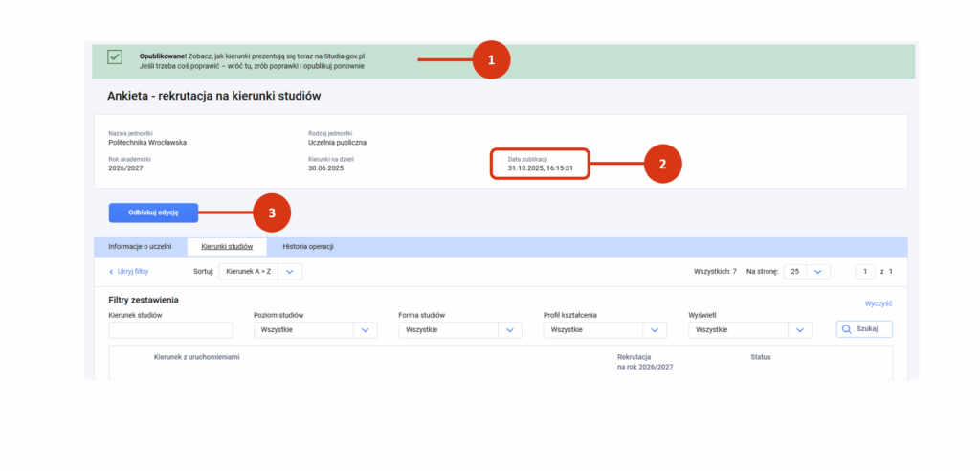Image resolution: width=980 pixels, height=471 pixels.
Task: Open the Historia operacji tab
Action: 308,247
